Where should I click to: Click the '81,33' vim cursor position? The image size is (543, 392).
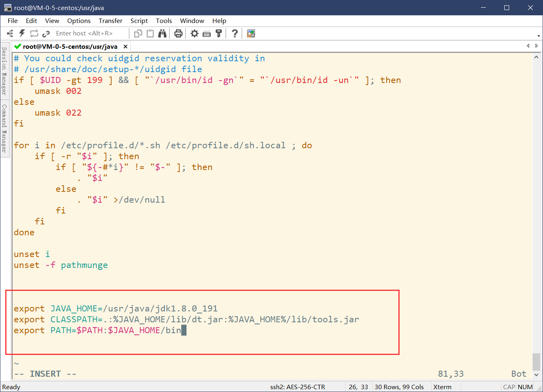(x=451, y=374)
